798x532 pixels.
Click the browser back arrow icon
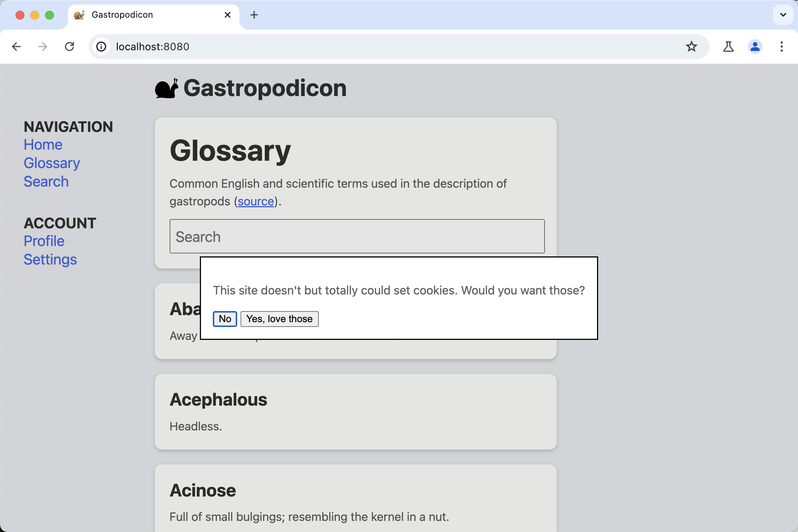click(x=17, y=47)
